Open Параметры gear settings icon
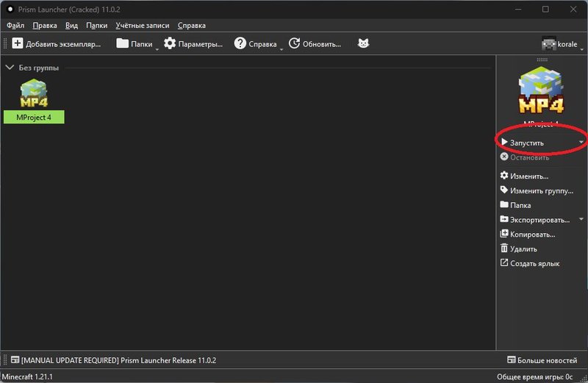 point(170,43)
